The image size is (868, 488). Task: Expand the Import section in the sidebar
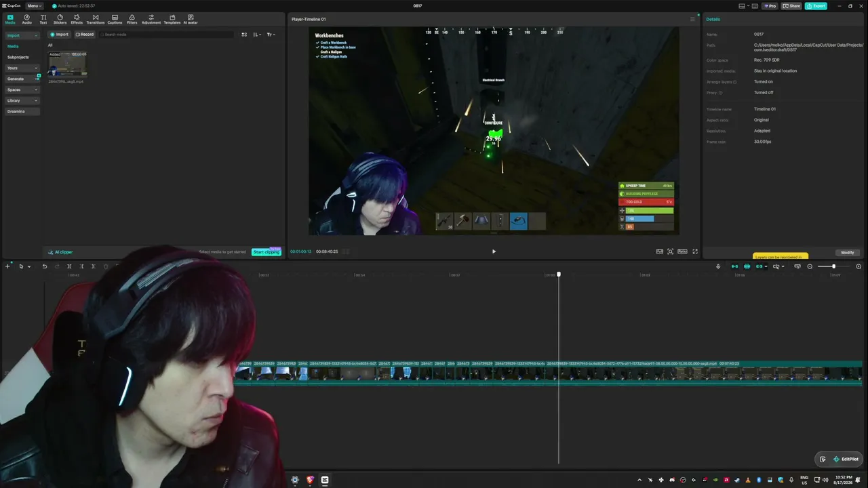tap(22, 35)
